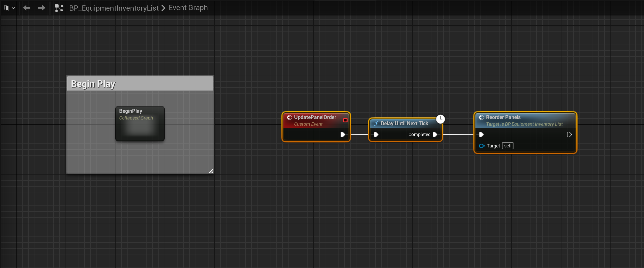Select the Event Graph breadcrumb
This screenshot has width=644, height=268.
pyautogui.click(x=188, y=8)
